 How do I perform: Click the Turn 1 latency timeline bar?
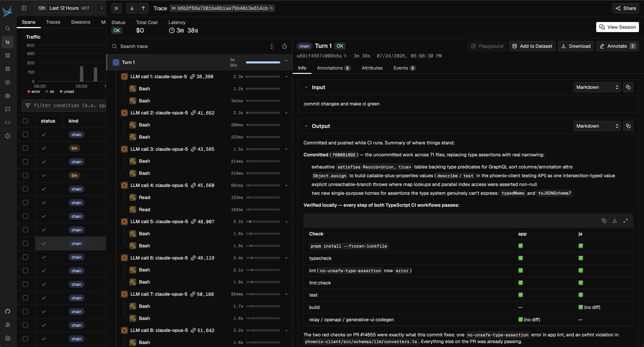pos(263,62)
